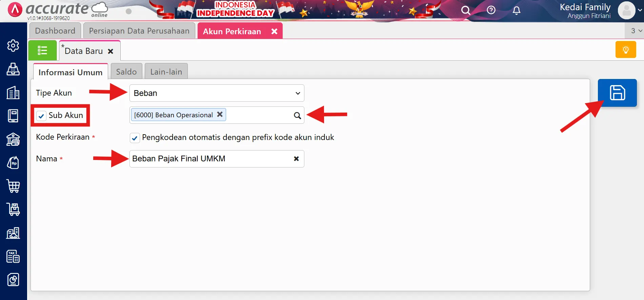
Task: Clear the Nama field with x
Action: (x=296, y=159)
